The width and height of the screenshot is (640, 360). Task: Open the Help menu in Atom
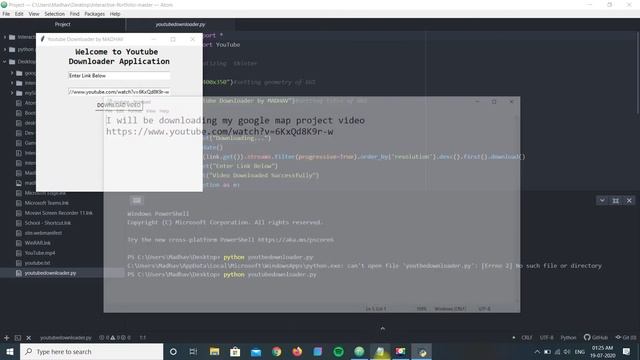click(115, 14)
